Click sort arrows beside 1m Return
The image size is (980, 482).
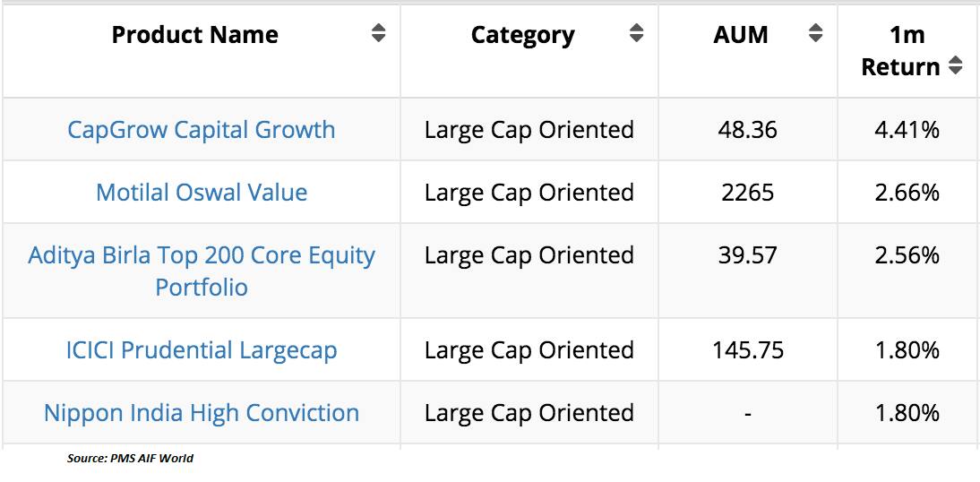pyautogui.click(x=956, y=65)
